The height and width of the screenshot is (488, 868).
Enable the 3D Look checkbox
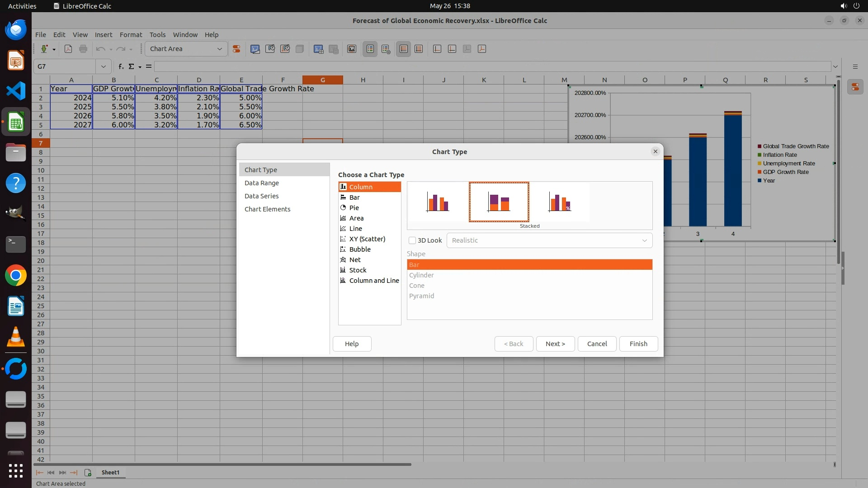click(412, 240)
